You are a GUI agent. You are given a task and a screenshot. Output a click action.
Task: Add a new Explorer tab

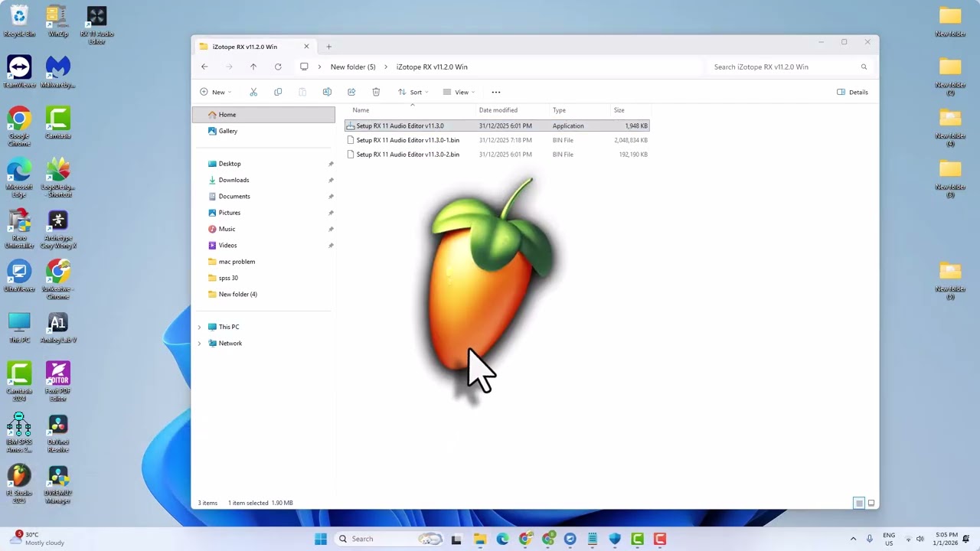[328, 47]
